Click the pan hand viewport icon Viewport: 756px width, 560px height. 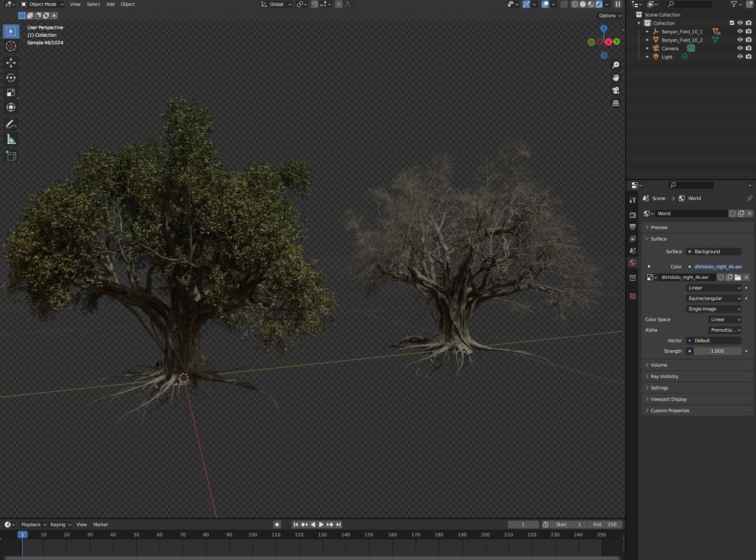click(x=616, y=78)
